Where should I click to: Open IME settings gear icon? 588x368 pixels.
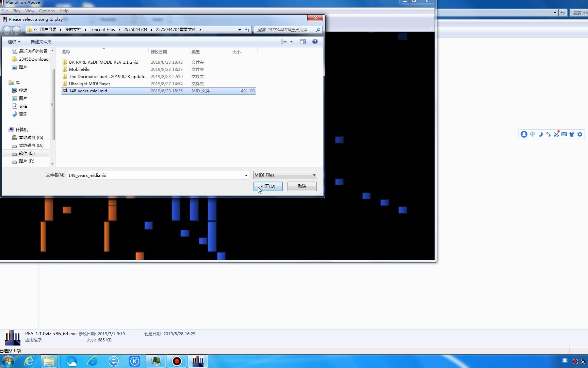click(580, 134)
